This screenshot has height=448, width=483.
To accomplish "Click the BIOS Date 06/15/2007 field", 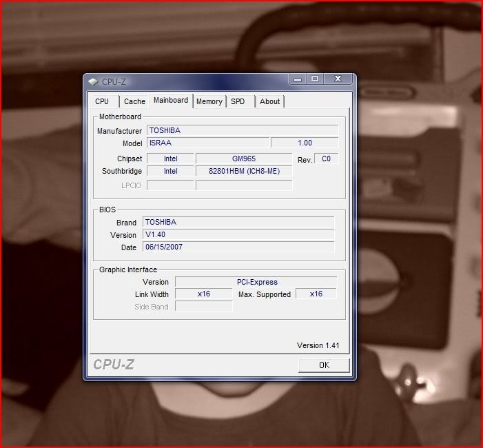I will (238, 247).
